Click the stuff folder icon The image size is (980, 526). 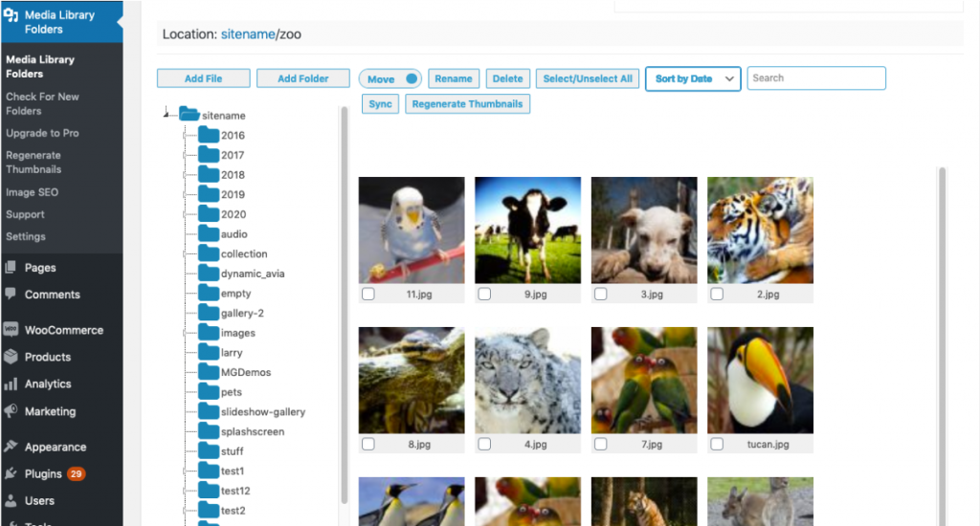[x=209, y=450]
